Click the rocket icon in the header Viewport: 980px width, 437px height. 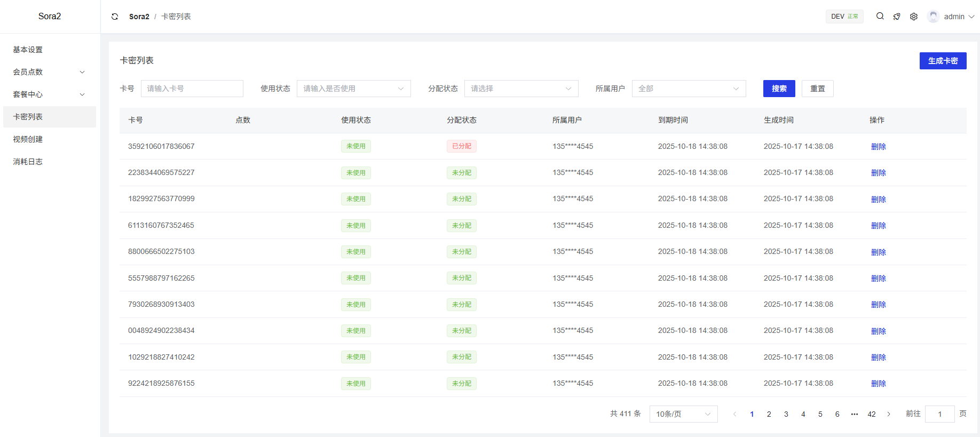(x=897, y=17)
